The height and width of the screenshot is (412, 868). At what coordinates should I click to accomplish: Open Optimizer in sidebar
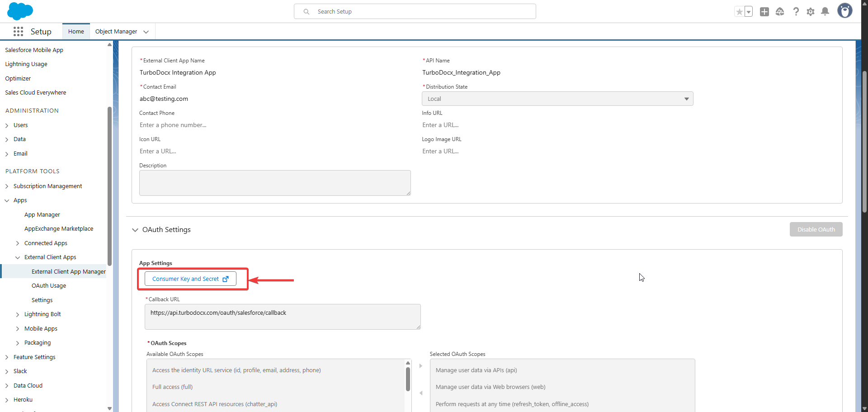pos(18,79)
